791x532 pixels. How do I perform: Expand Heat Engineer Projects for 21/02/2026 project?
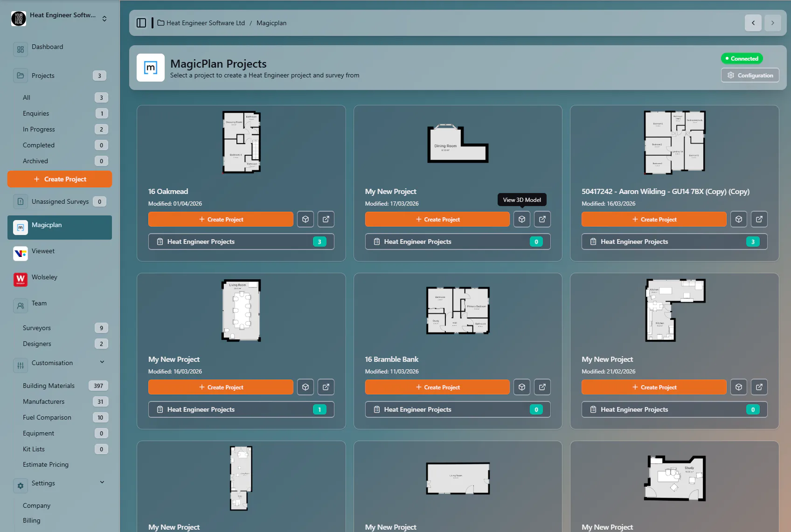674,409
